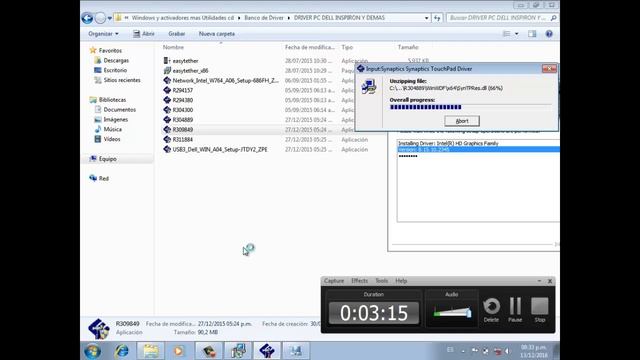
Task: Select Bibliotecas in the navigation pane
Action: click(108, 100)
